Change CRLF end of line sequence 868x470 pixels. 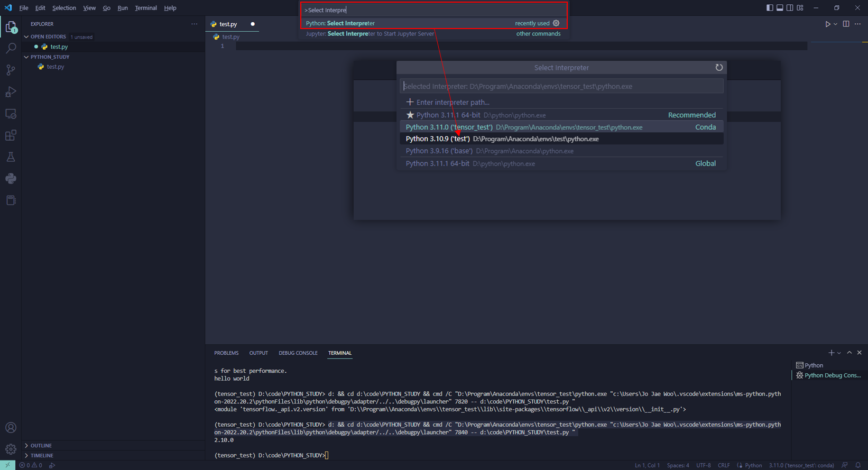coord(724,465)
